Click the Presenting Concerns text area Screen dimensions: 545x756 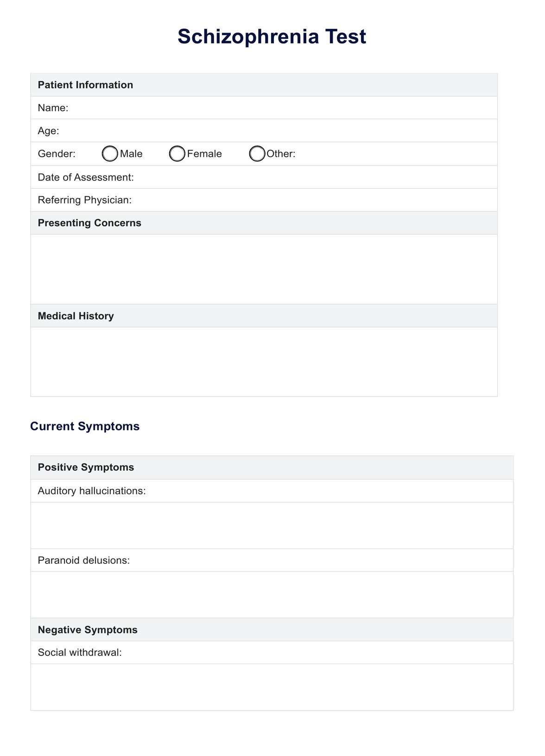coord(264,269)
